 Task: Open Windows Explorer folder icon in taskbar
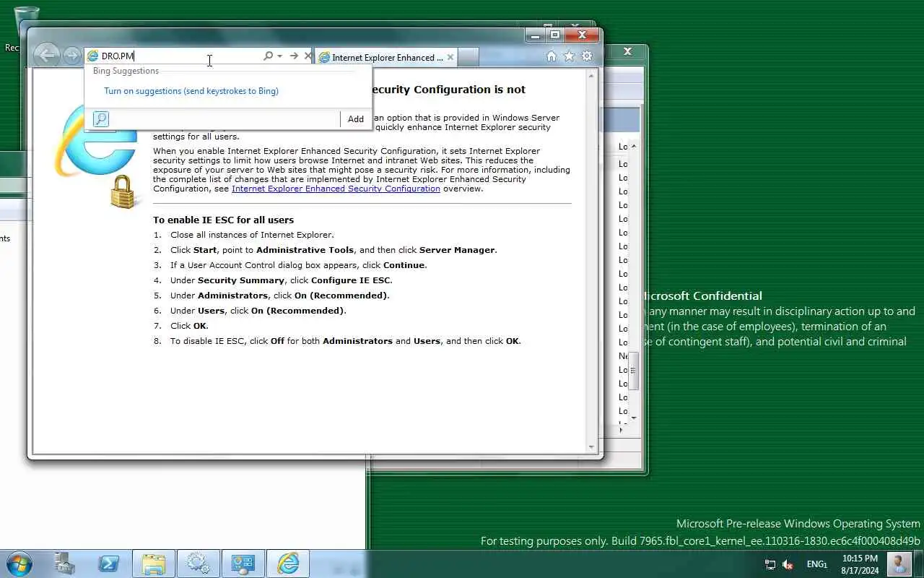[154, 564]
